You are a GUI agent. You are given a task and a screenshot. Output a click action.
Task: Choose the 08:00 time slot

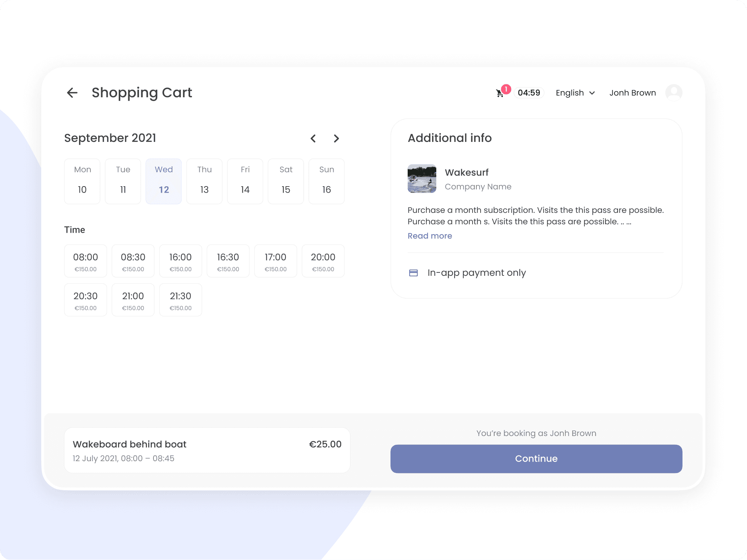86,261
